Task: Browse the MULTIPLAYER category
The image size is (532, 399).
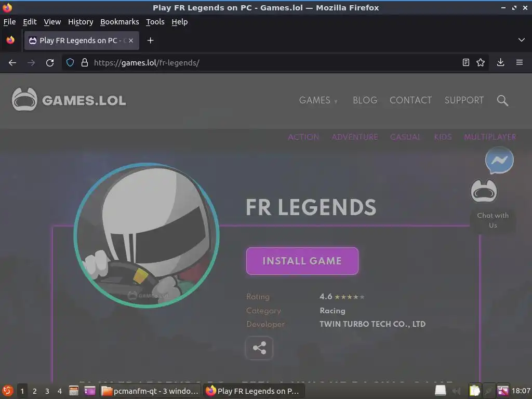Action: coord(490,137)
